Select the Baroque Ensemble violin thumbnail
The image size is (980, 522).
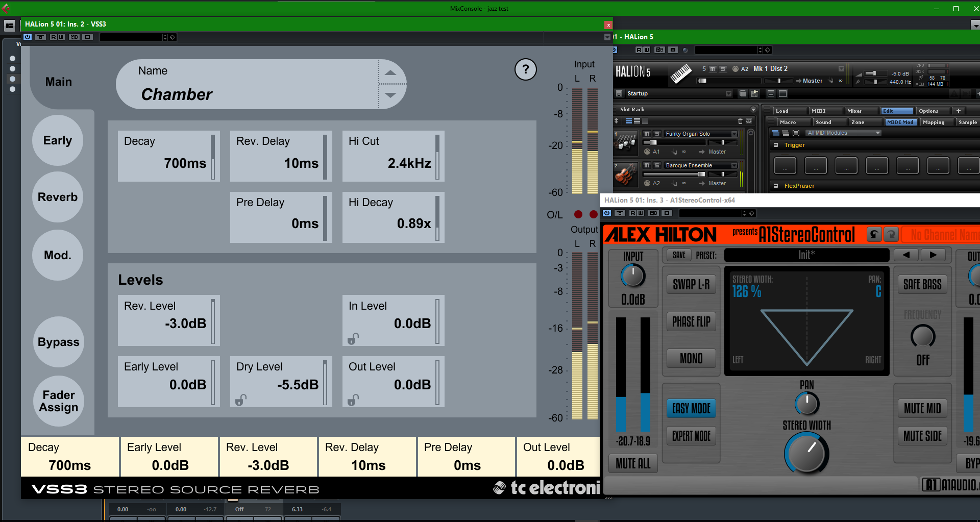[x=625, y=175]
